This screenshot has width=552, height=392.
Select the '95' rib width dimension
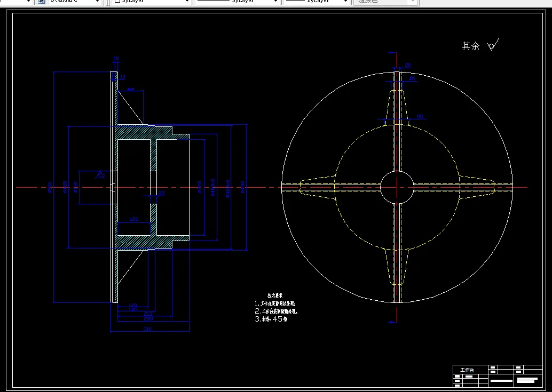pyautogui.click(x=420, y=117)
